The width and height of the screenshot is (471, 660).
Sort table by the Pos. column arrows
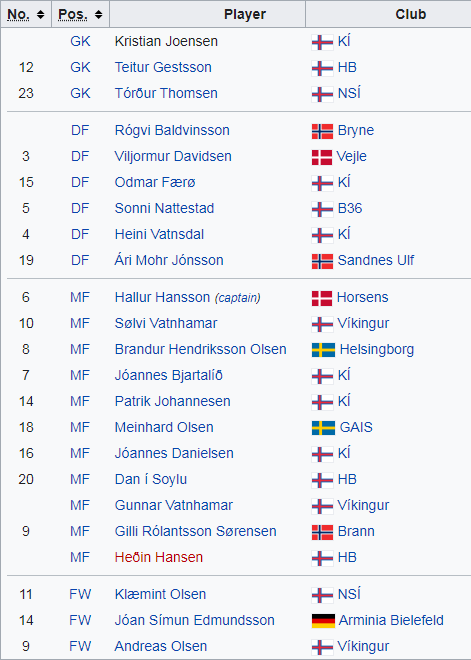pyautogui.click(x=98, y=15)
